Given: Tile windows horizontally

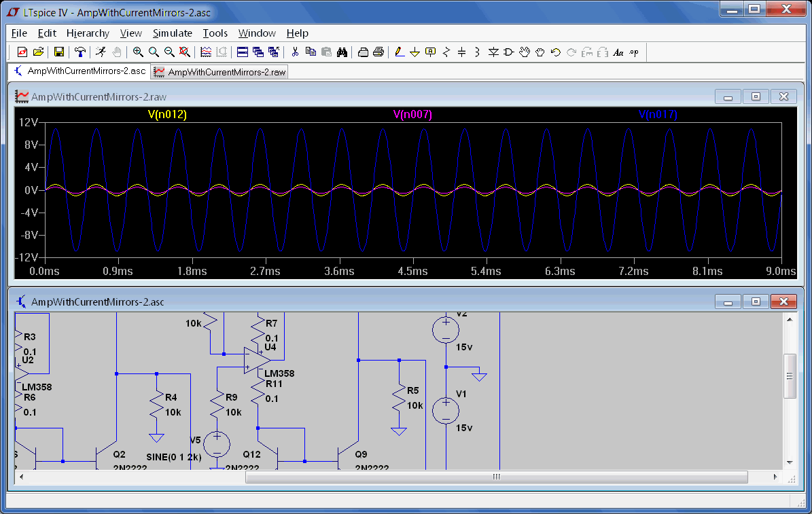Looking at the screenshot, I should 243,52.
